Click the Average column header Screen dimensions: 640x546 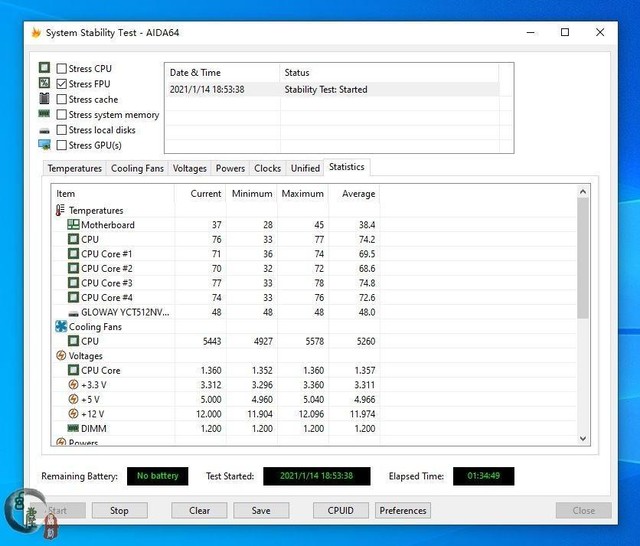pyautogui.click(x=354, y=193)
